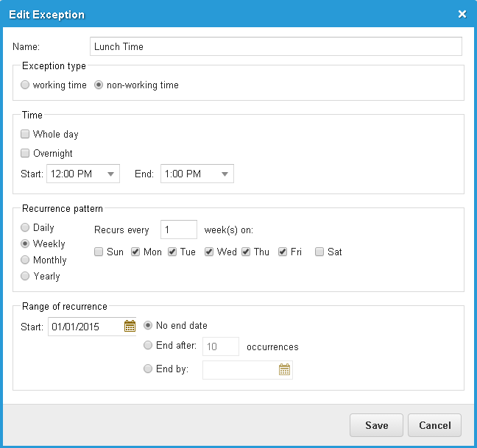
Task: Uncheck the Fri weekday checkbox
Action: click(x=283, y=252)
